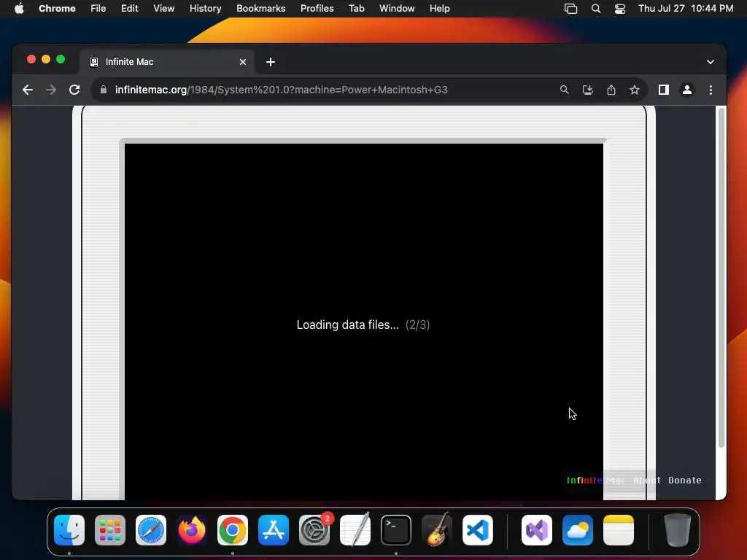
Task: Open the About link
Action: 647,480
